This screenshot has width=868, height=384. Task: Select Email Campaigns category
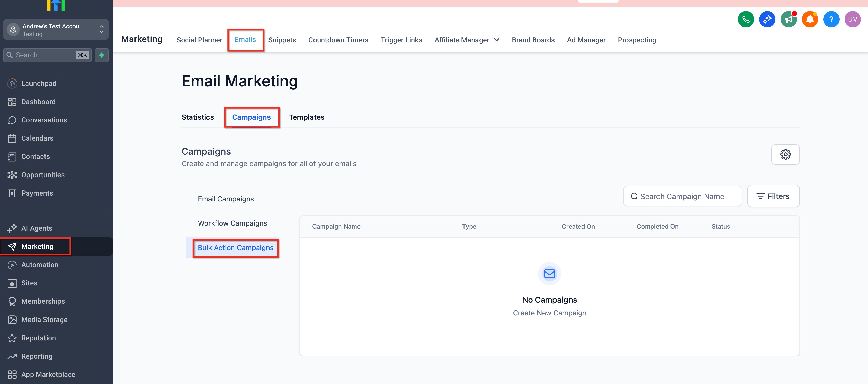(226, 199)
